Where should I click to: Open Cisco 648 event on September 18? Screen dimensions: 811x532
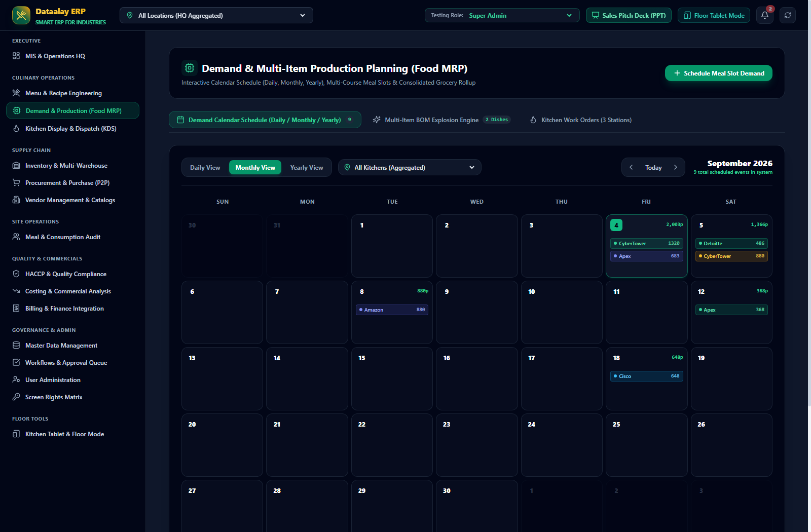coord(647,376)
